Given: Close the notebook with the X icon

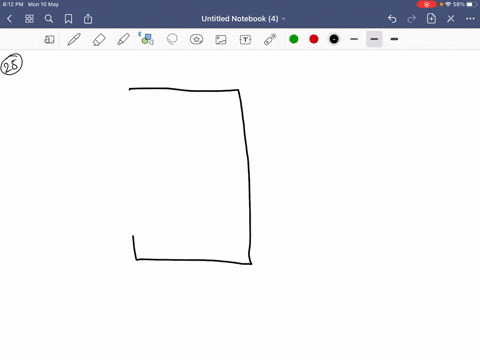Looking at the screenshot, I should (451, 19).
